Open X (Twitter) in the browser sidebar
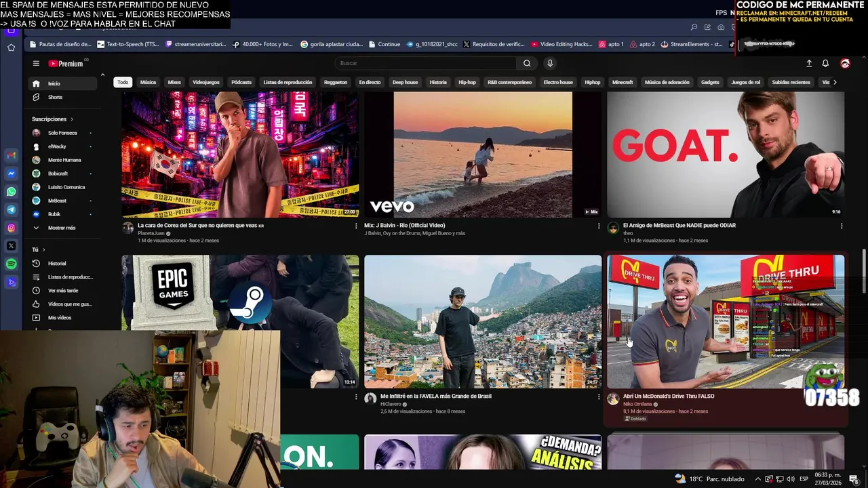Screen dimensions: 868x488 tap(12, 246)
